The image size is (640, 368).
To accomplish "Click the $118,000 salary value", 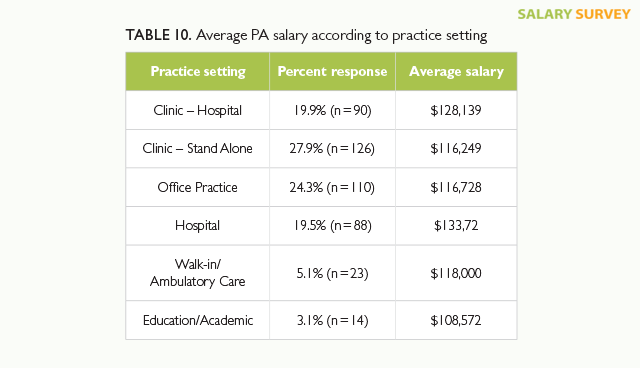I will click(456, 273).
